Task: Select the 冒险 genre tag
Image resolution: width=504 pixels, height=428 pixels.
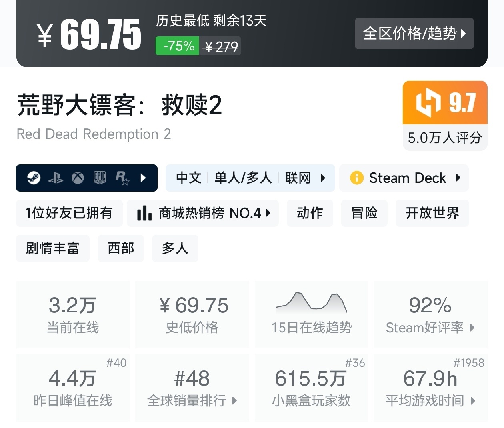Action: click(x=364, y=213)
